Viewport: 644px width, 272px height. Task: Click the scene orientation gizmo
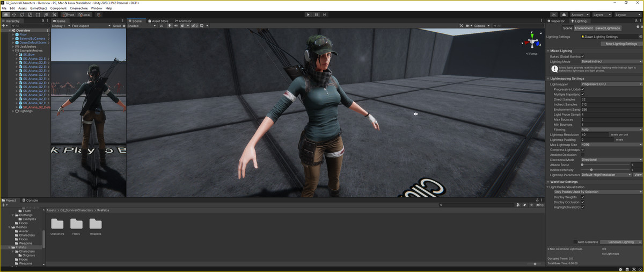pos(531,41)
